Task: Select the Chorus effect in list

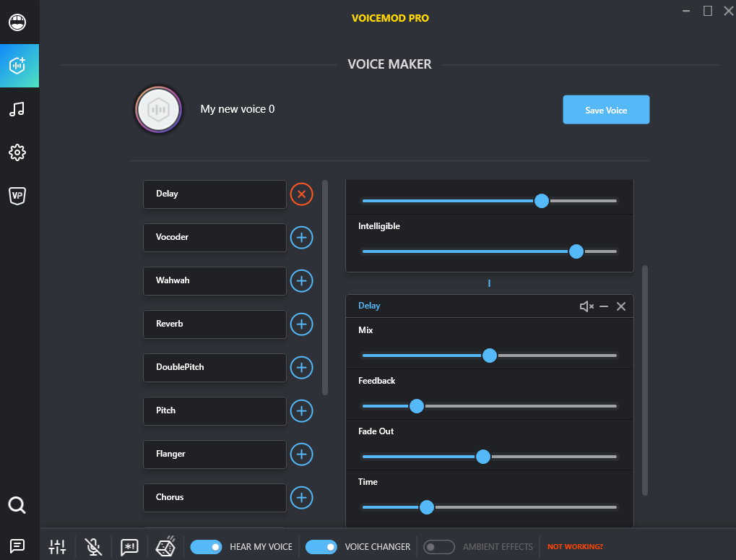Action: click(215, 498)
